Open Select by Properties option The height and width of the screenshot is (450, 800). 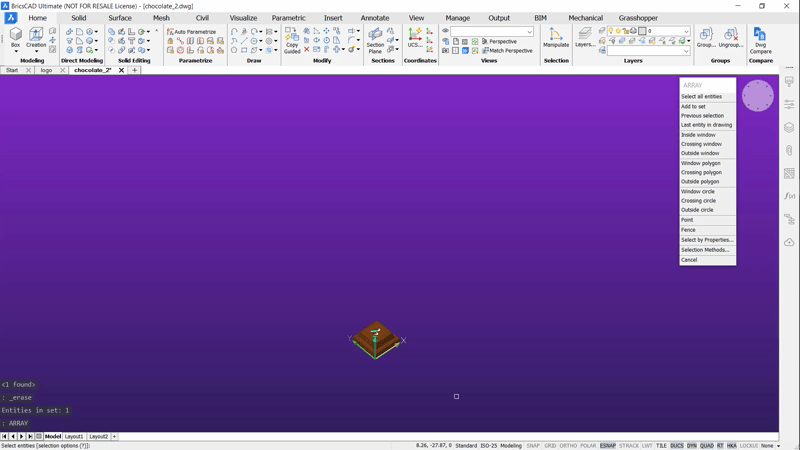pos(707,240)
